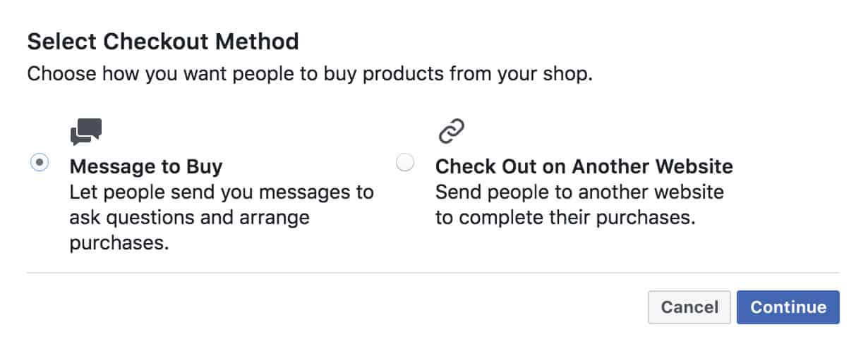Select the Message to Buy radio button

pyautogui.click(x=40, y=163)
